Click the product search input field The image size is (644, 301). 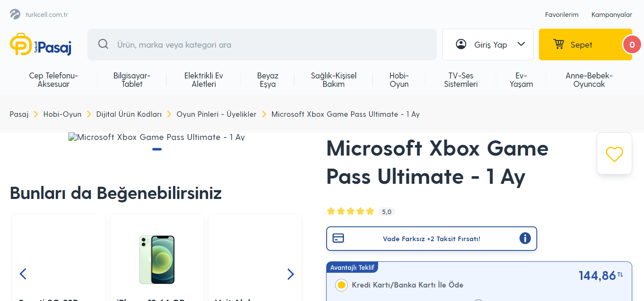[262, 44]
